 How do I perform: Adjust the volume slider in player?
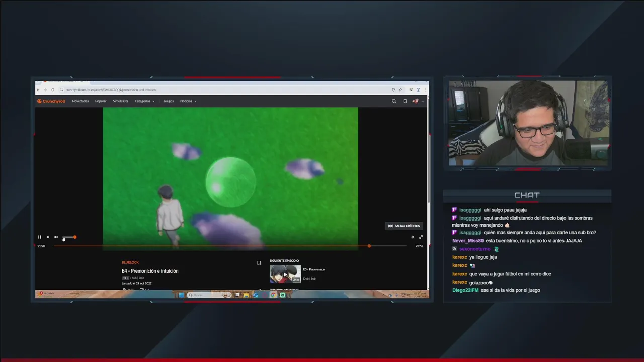click(69, 237)
